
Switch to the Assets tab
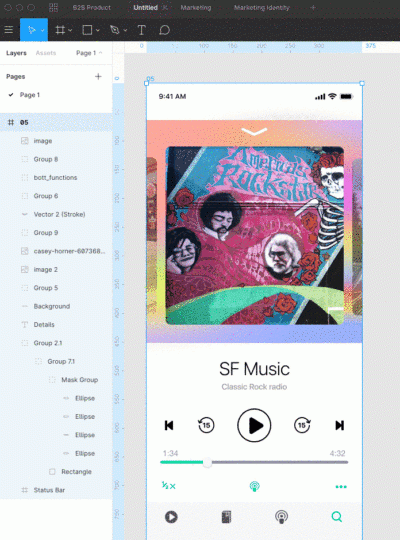click(46, 53)
